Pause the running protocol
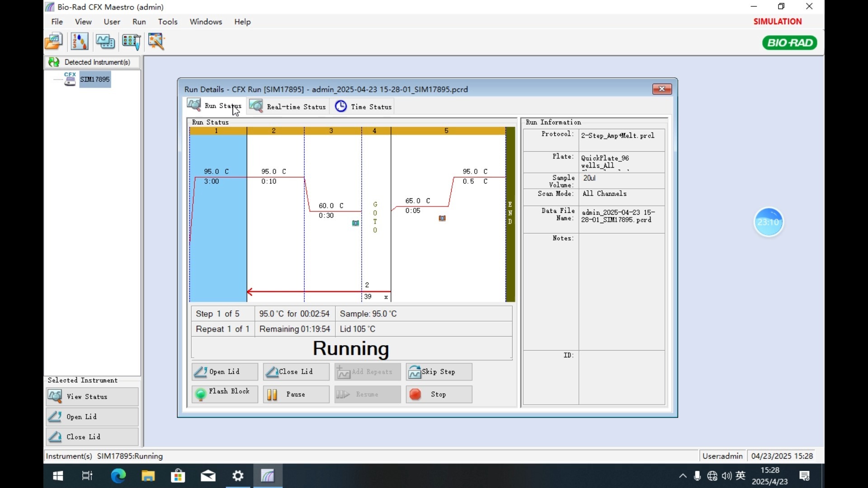 click(x=296, y=394)
